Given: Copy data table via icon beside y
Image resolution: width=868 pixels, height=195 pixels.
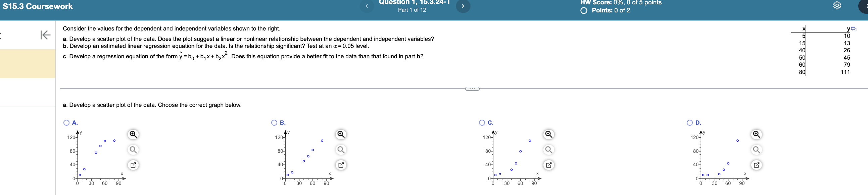Looking at the screenshot, I should click(854, 29).
